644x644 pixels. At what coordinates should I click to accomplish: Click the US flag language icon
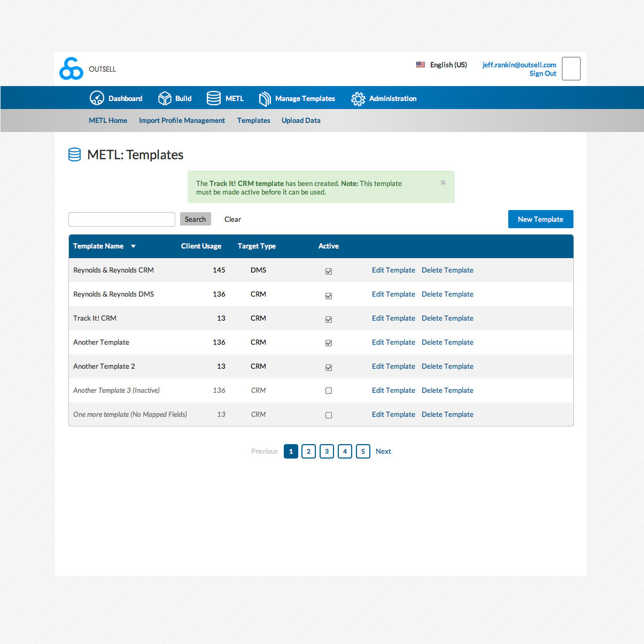pyautogui.click(x=421, y=65)
